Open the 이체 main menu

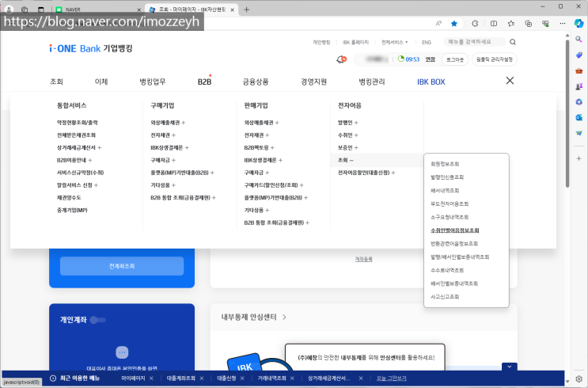(101, 82)
